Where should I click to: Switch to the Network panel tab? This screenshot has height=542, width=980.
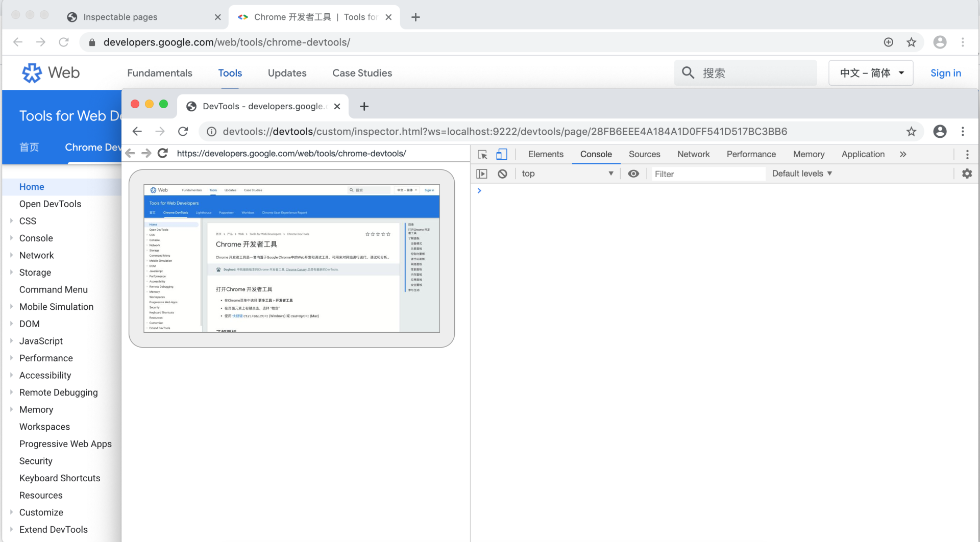(x=693, y=154)
